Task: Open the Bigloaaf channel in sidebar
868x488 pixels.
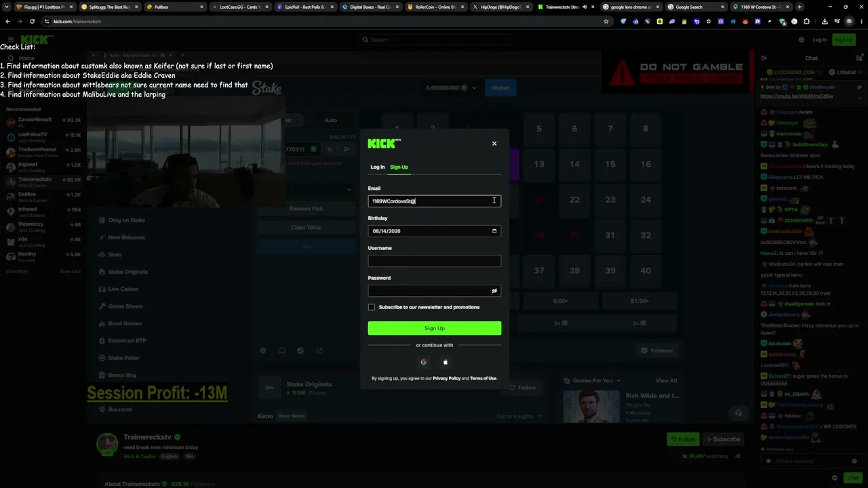Action: click(x=44, y=167)
